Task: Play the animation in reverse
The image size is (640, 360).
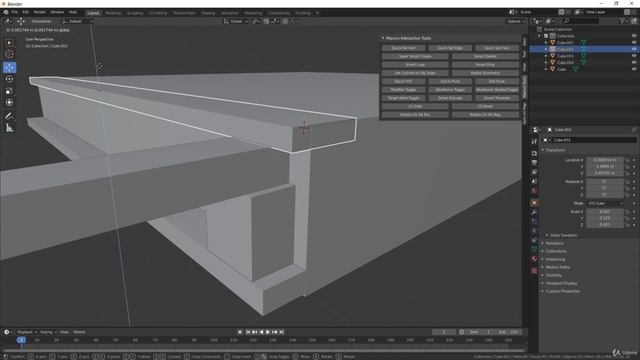Action: [x=261, y=332]
